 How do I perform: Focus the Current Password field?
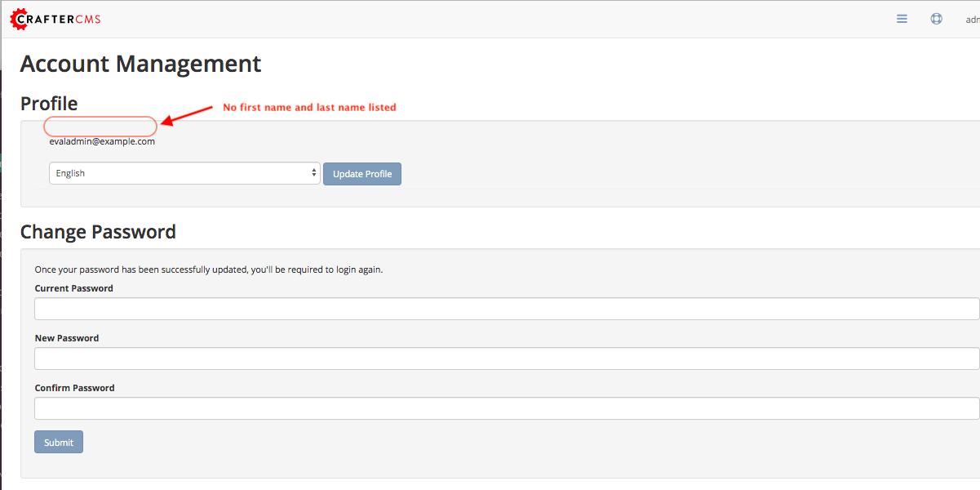[506, 308]
